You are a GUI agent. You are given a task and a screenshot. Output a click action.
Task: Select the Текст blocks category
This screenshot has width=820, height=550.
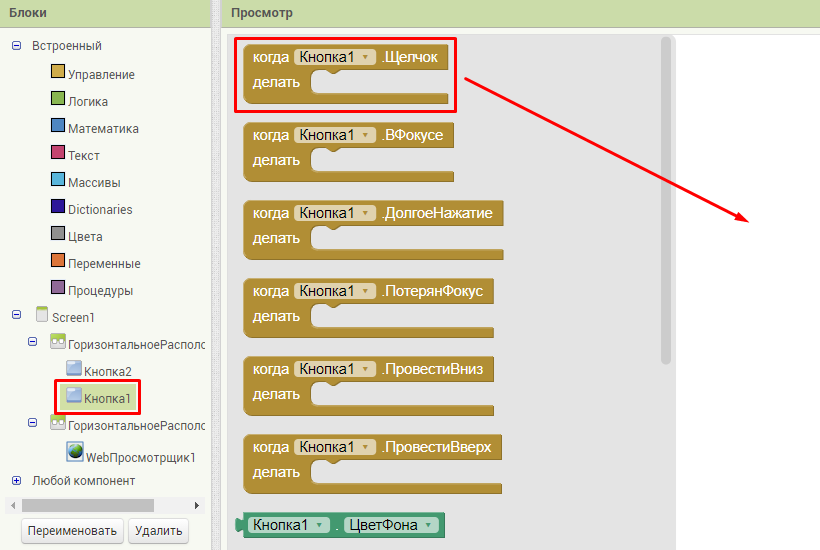83,155
